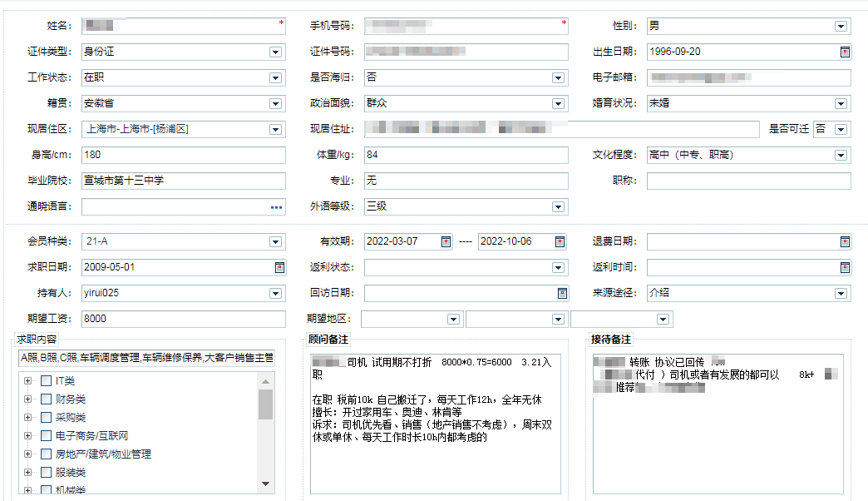Open the 返利时间 calendar picker icon
This screenshot has height=501, width=868.
point(845,268)
